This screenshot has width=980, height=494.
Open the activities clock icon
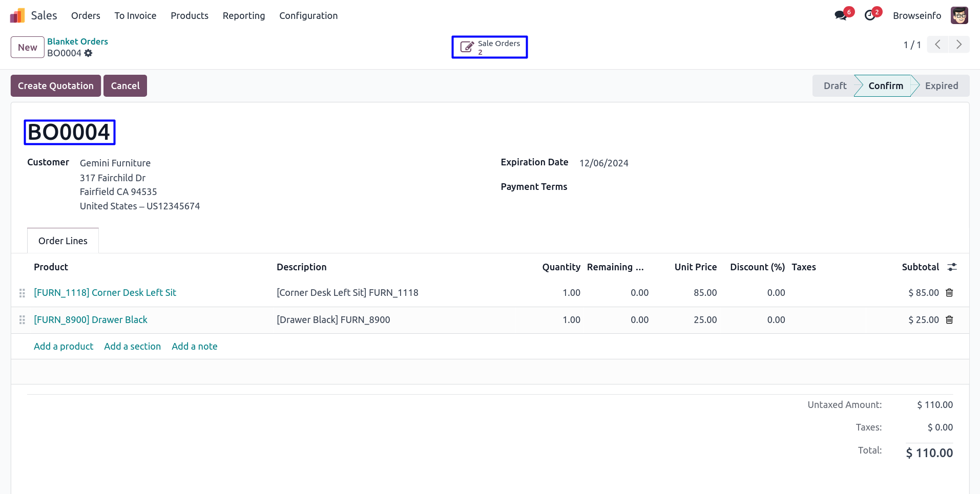tap(869, 15)
